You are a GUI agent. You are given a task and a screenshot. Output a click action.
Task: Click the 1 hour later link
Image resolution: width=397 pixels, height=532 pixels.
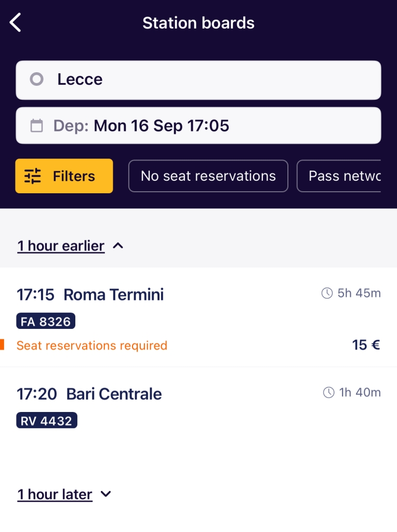click(55, 495)
